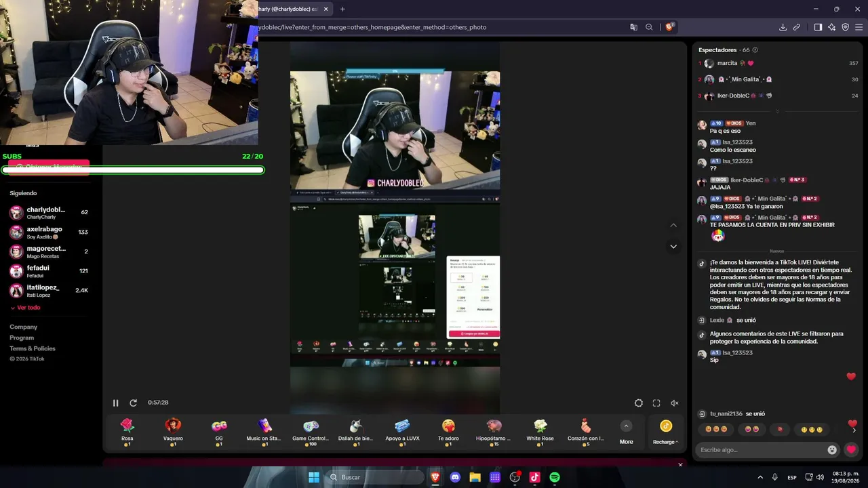
Task: Translate this page from address bar
Action: 633,27
